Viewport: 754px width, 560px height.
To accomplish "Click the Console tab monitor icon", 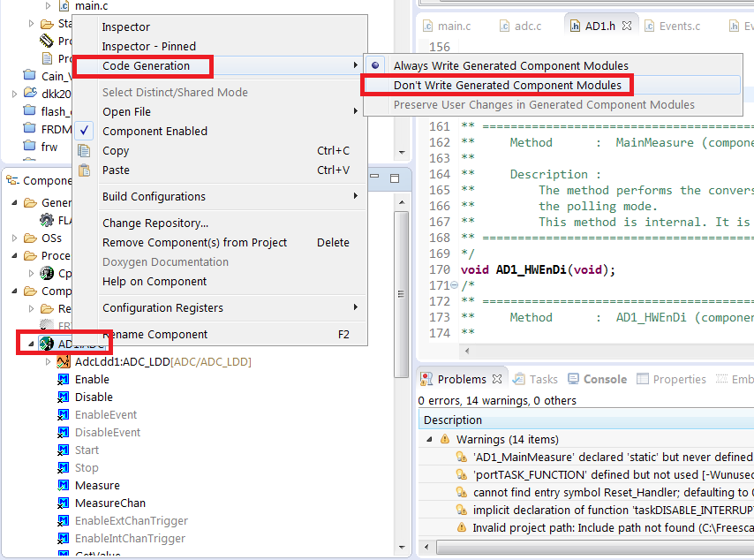I will pyautogui.click(x=573, y=379).
